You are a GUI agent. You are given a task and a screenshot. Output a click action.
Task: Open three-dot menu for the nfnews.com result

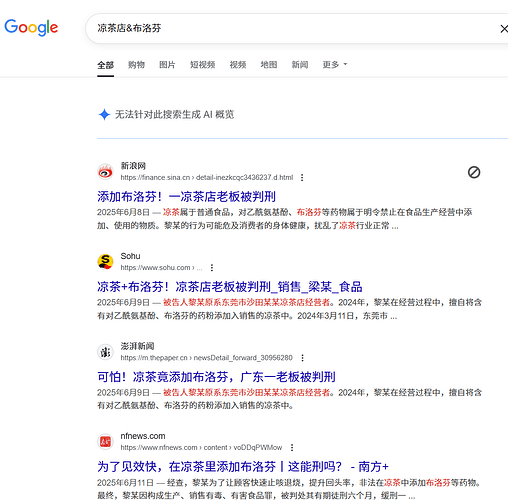292,448
